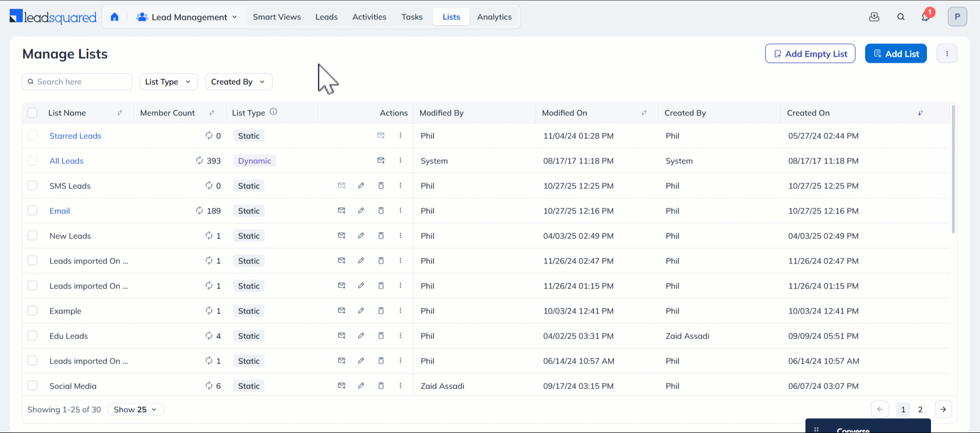This screenshot has width=980, height=433.
Task: Click send email icon for All Leads row
Action: coord(381,160)
